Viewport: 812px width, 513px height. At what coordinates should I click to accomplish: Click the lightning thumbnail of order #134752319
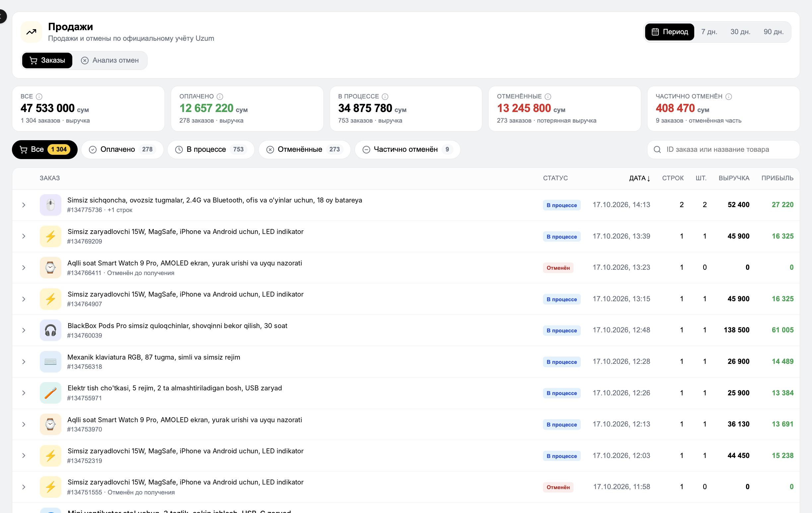pyautogui.click(x=50, y=455)
